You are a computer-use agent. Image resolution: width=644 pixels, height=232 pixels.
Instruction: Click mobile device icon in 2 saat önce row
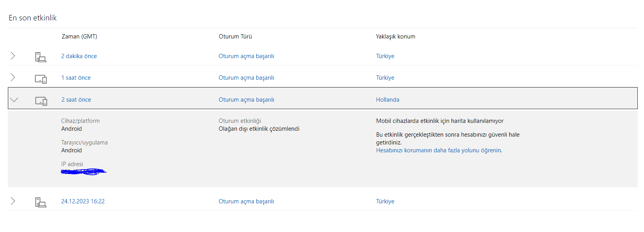coord(41,101)
